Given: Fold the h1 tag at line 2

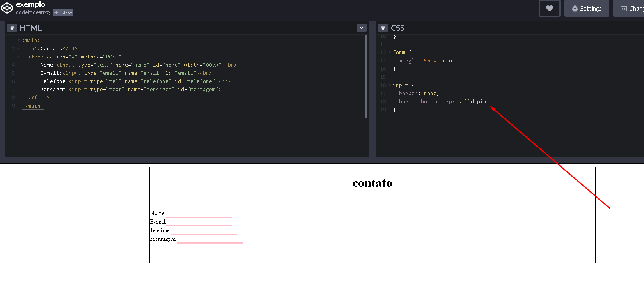Looking at the screenshot, I should click(18, 48).
